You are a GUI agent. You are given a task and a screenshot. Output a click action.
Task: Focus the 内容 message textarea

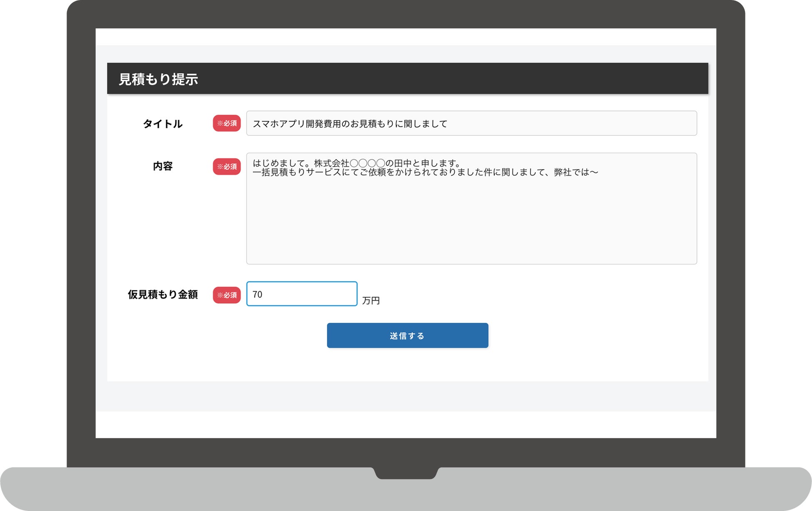pos(471,208)
